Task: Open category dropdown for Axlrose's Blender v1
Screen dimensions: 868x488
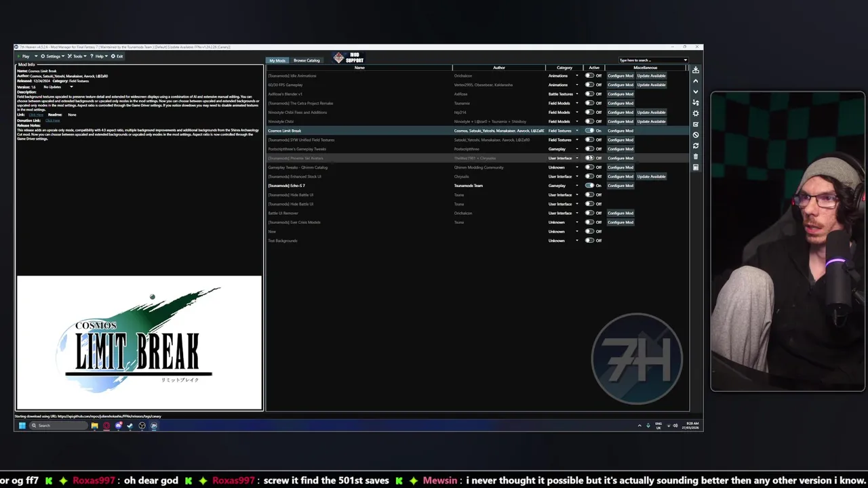Action: pyautogui.click(x=577, y=94)
